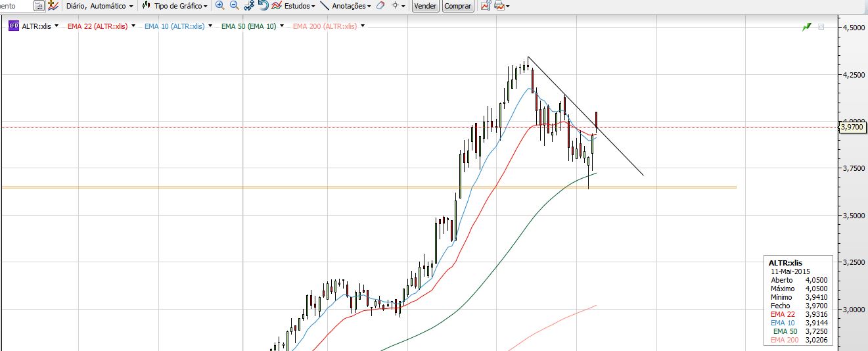Click the 3,9700 current price label
Image resolution: width=868 pixels, height=351 pixels.
[x=852, y=127]
